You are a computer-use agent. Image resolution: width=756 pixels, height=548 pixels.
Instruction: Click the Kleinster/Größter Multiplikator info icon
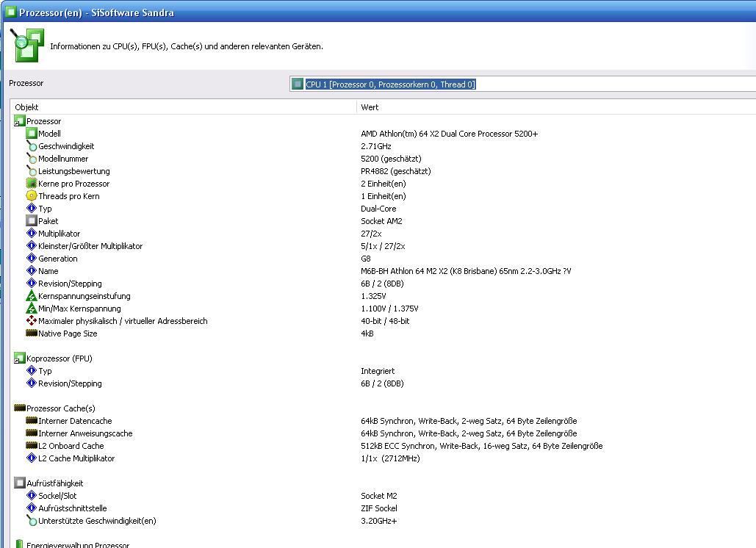(x=32, y=246)
